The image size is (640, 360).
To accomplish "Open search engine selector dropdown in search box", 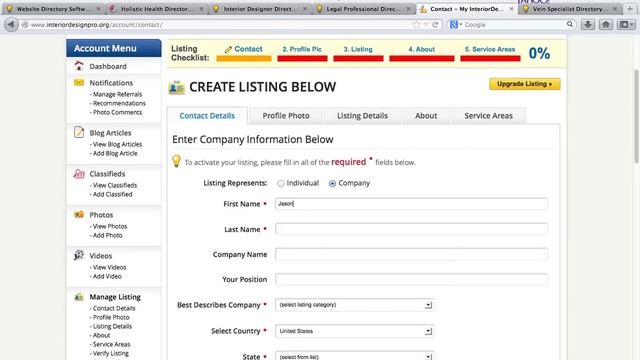I will point(456,24).
